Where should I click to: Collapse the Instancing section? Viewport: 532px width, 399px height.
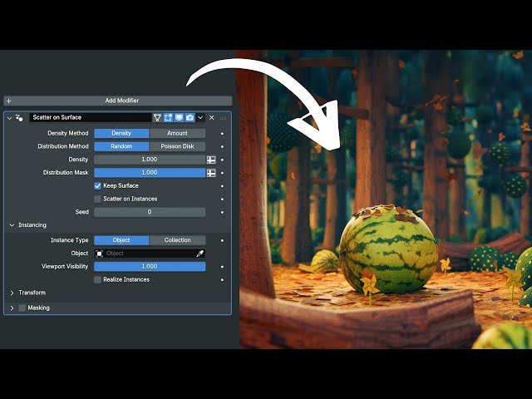click(12, 225)
